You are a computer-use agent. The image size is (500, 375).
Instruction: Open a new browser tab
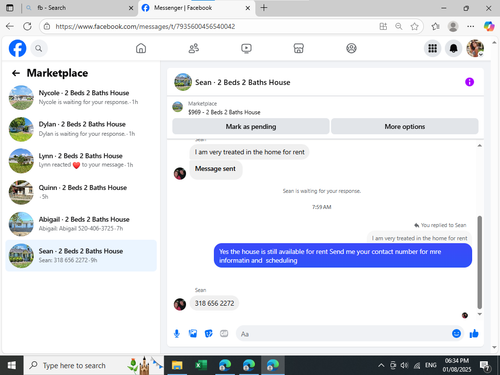point(264,8)
